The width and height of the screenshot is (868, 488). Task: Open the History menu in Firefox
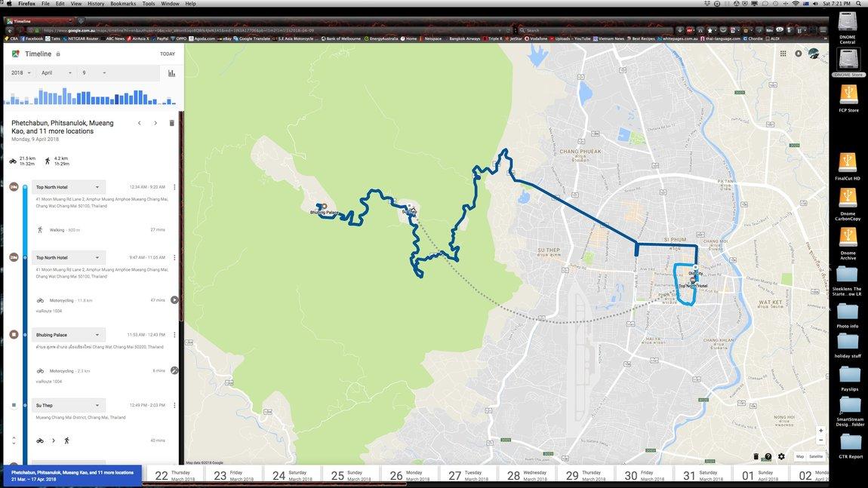pos(96,4)
